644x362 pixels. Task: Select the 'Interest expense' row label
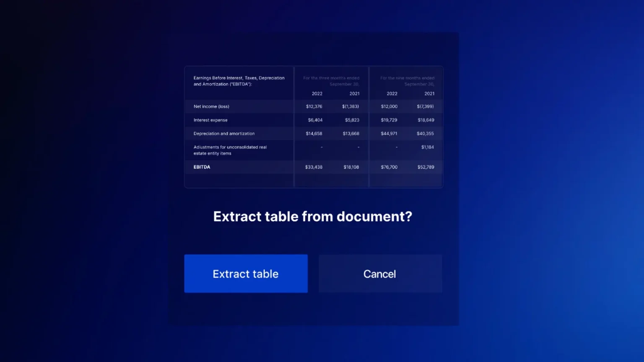[210, 120]
